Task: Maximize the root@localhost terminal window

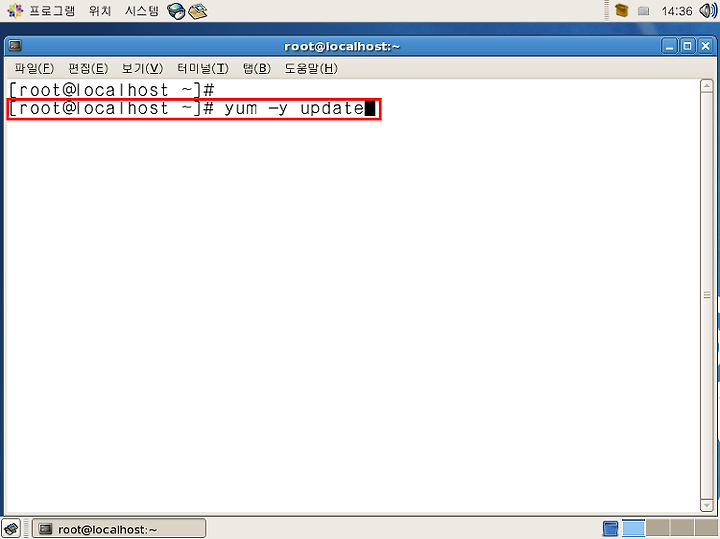Action: tap(687, 46)
